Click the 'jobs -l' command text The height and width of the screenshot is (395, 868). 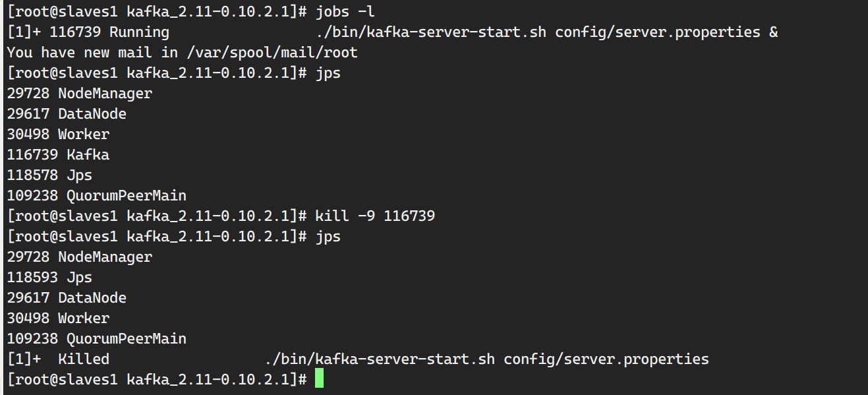(x=345, y=11)
